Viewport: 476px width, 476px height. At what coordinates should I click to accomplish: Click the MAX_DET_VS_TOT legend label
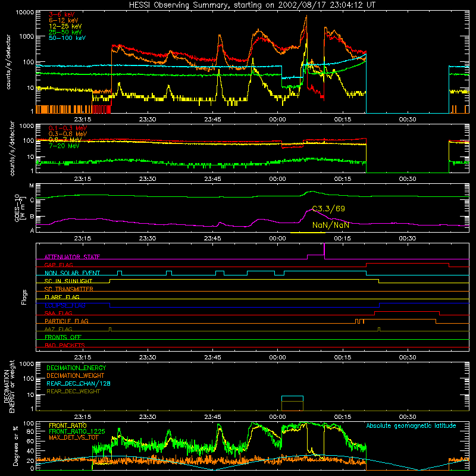[74, 437]
